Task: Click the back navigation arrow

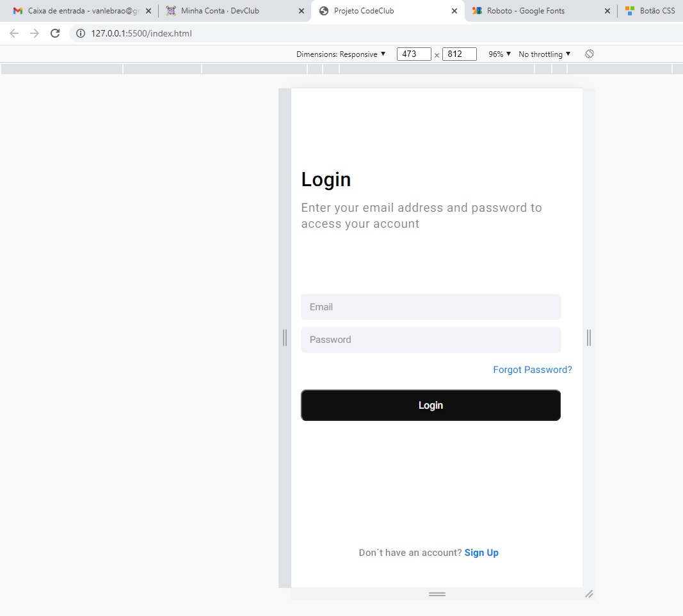Action: 13,33
